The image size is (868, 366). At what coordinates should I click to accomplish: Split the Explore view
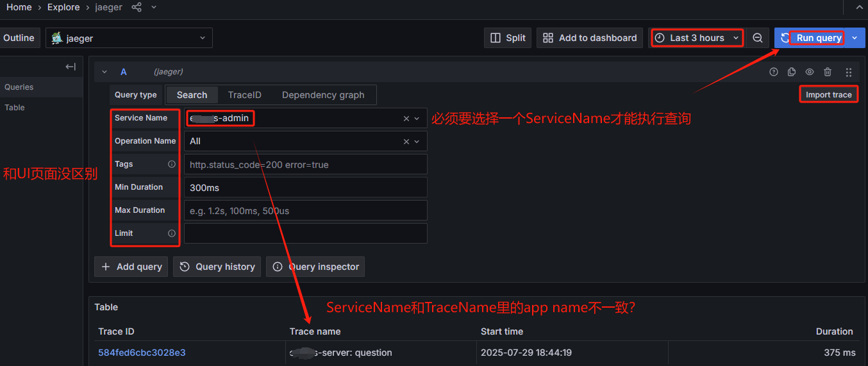pyautogui.click(x=508, y=38)
